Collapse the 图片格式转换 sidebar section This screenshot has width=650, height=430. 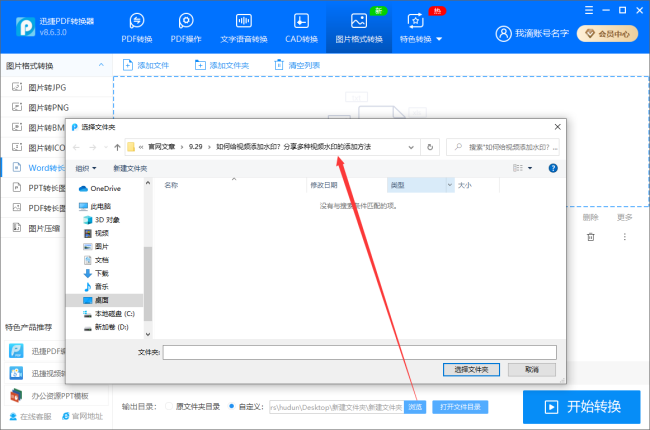click(101, 65)
